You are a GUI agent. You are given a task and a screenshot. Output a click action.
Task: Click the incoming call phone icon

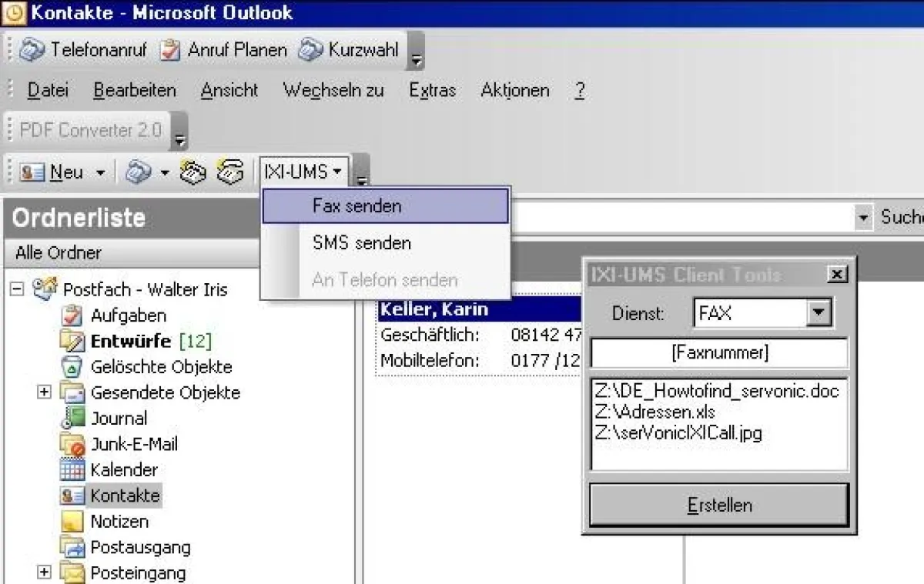point(193,171)
